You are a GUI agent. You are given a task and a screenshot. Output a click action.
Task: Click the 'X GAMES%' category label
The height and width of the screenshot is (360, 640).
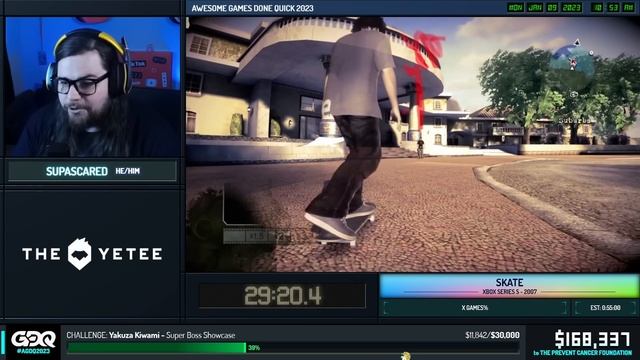click(x=475, y=308)
